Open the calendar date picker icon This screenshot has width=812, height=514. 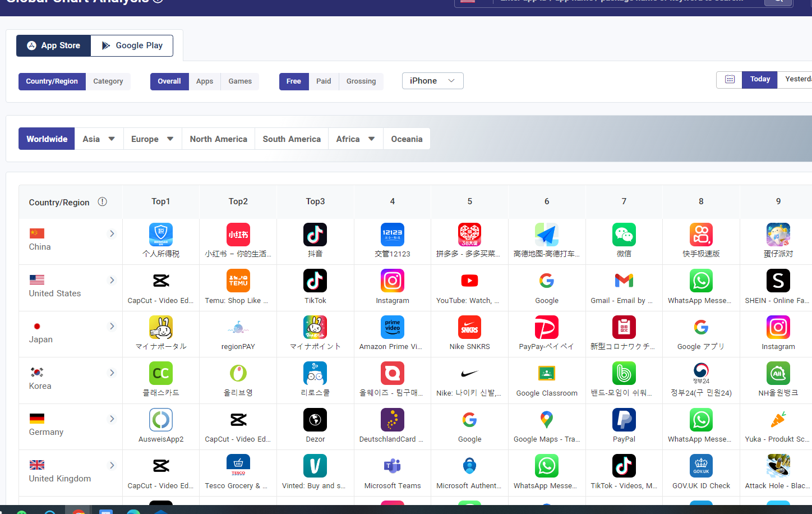[730, 79]
